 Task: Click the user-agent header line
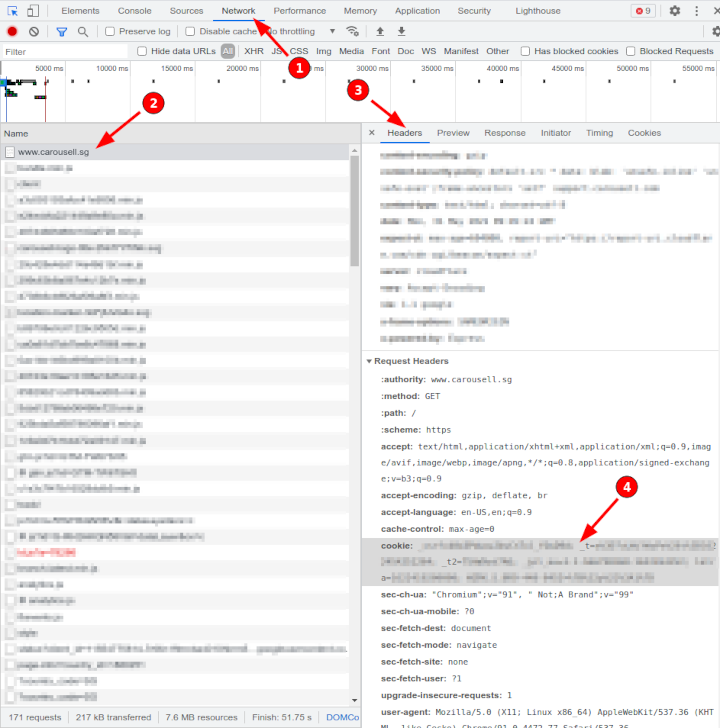tap(548, 720)
